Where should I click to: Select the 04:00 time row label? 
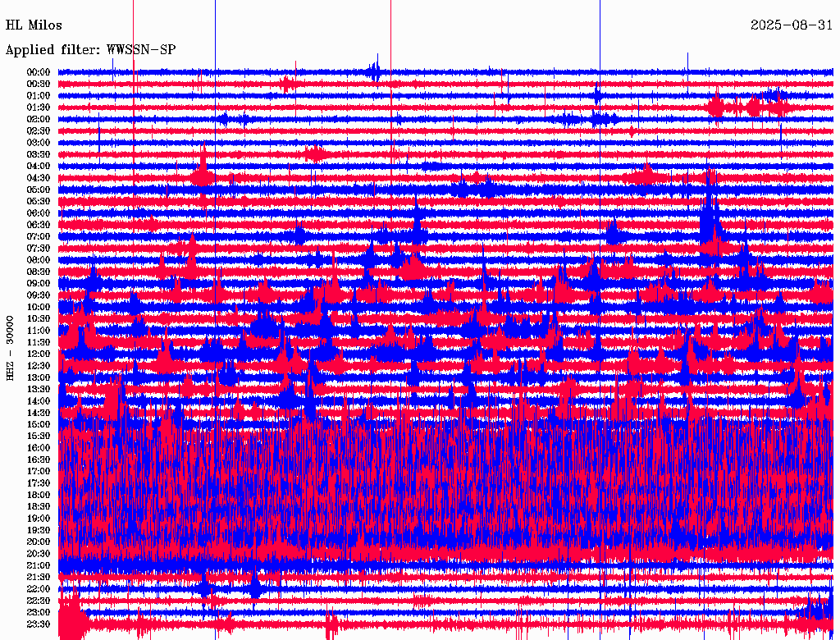[x=39, y=167]
